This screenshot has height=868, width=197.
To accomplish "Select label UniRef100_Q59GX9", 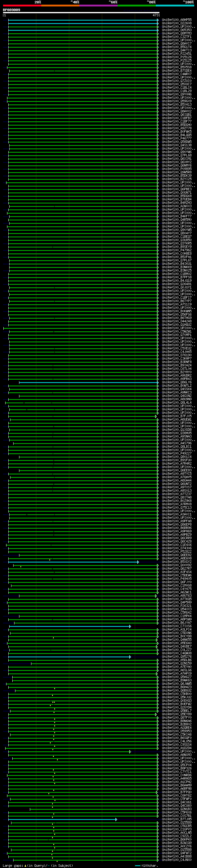I will 177,101.
